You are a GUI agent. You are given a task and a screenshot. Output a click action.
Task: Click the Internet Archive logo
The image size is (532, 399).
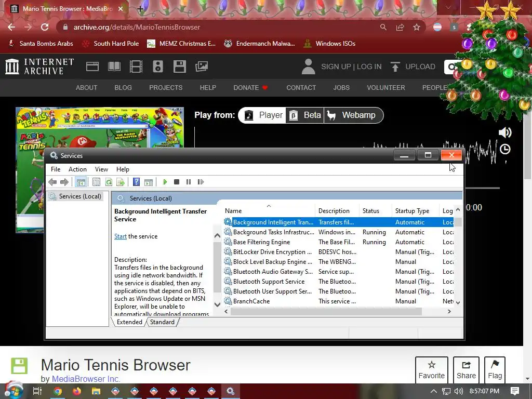pos(39,66)
